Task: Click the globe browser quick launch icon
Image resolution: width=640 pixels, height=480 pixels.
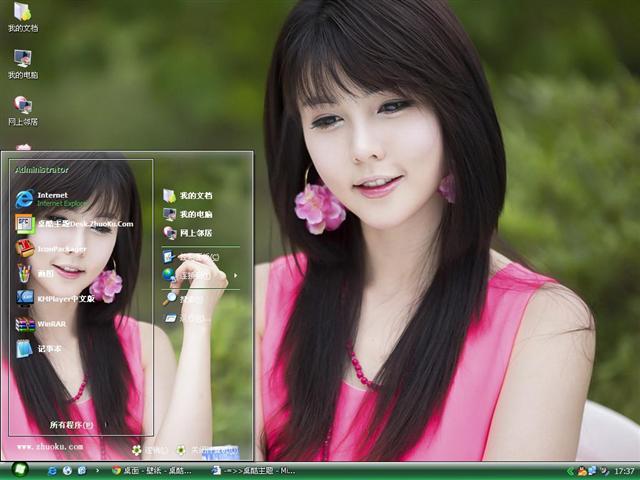Action: [x=67, y=471]
